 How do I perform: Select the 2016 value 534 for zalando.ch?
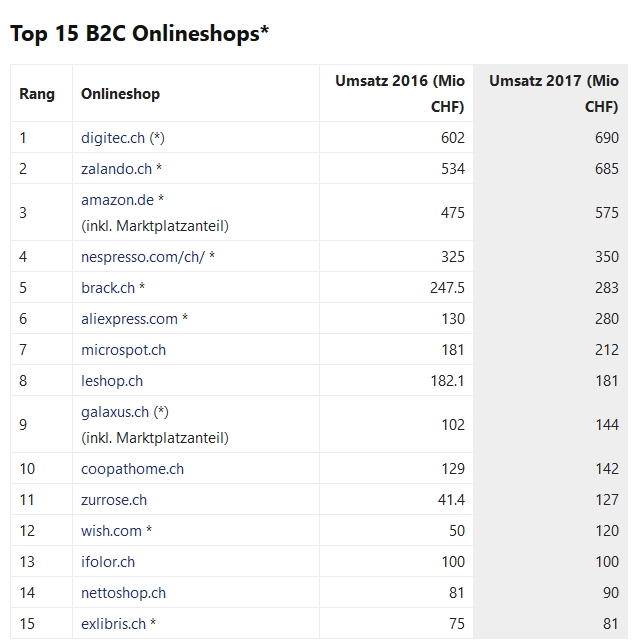click(x=453, y=169)
